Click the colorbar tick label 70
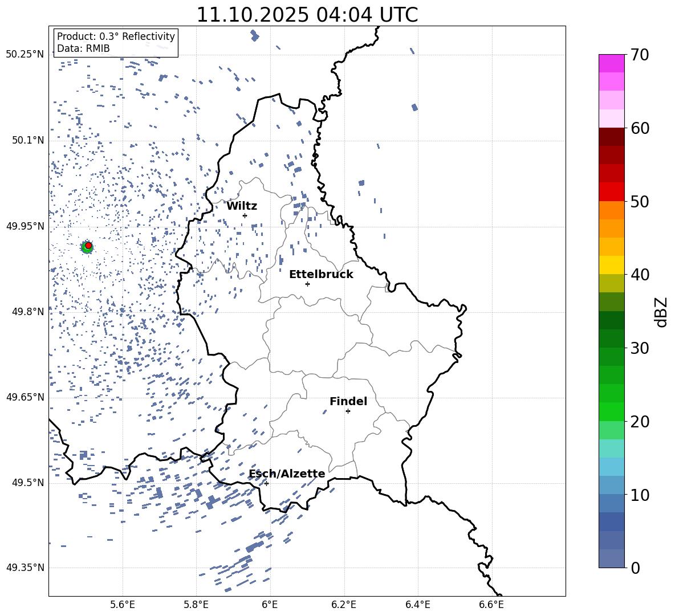 (640, 55)
